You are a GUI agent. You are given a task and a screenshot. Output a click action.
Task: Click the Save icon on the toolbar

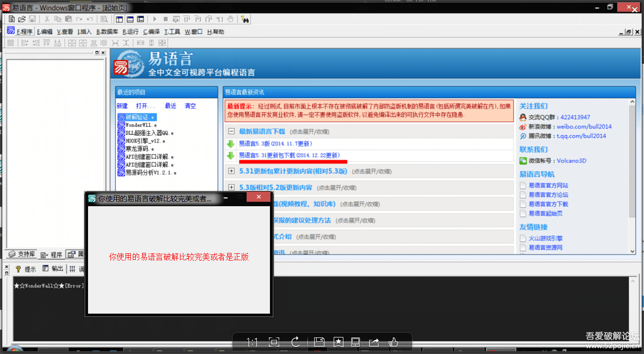tap(32, 18)
